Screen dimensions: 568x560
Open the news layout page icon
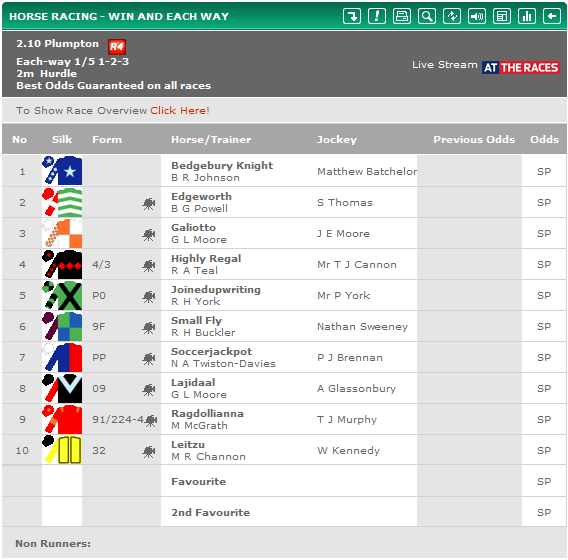click(x=502, y=16)
